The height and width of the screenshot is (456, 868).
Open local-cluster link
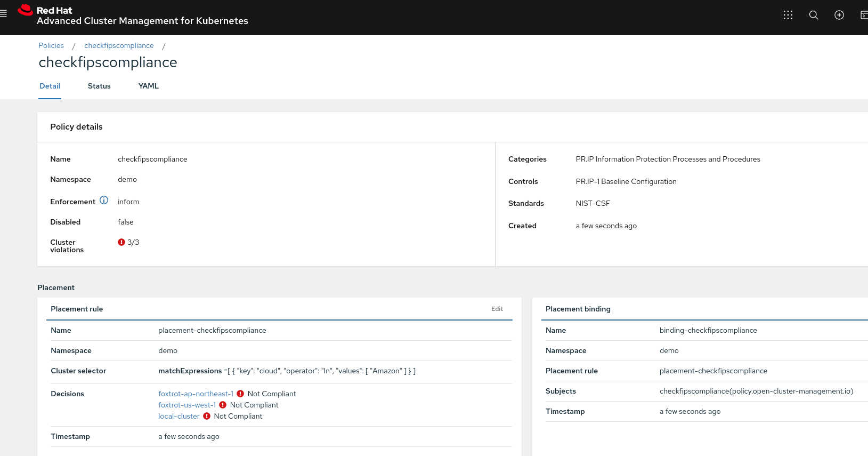179,416
